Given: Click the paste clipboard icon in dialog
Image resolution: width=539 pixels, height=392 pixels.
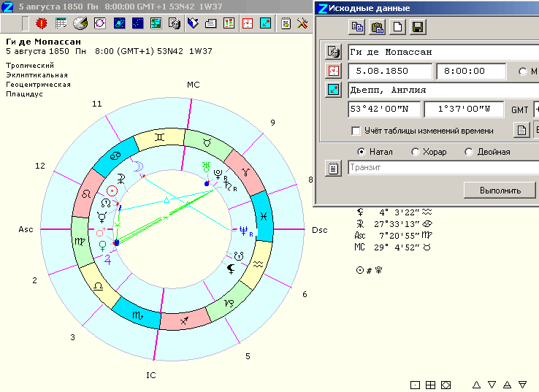Looking at the screenshot, I should click(x=377, y=27).
